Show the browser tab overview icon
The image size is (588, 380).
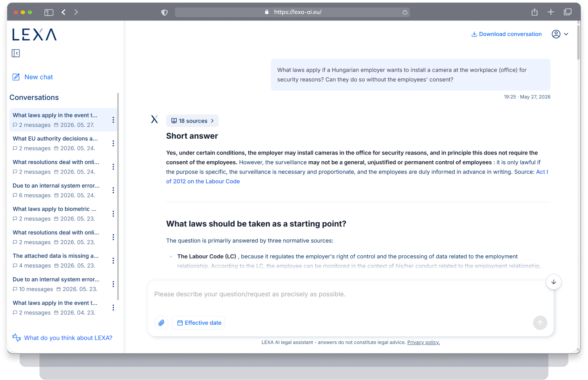coord(568,12)
